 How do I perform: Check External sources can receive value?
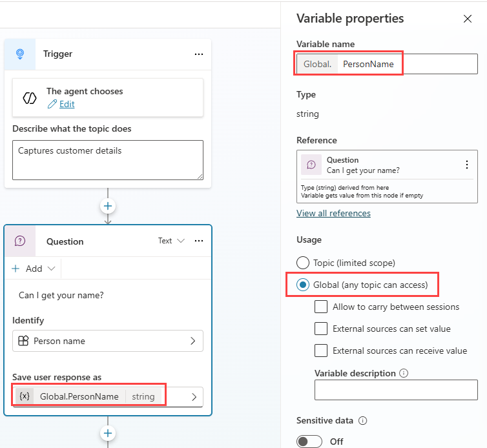(x=321, y=351)
